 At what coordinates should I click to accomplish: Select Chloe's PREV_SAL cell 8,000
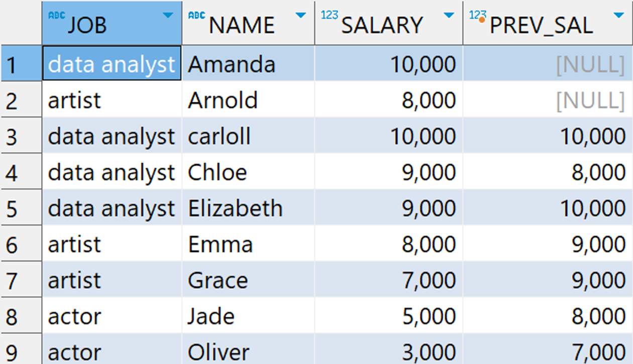click(x=548, y=172)
